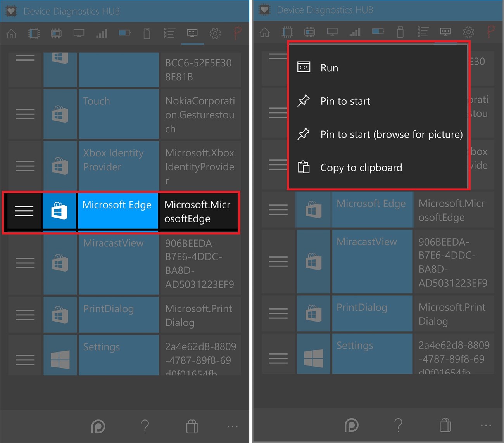The height and width of the screenshot is (443, 504).
Task: Open the display diagnostics icon
Action: tap(79, 34)
